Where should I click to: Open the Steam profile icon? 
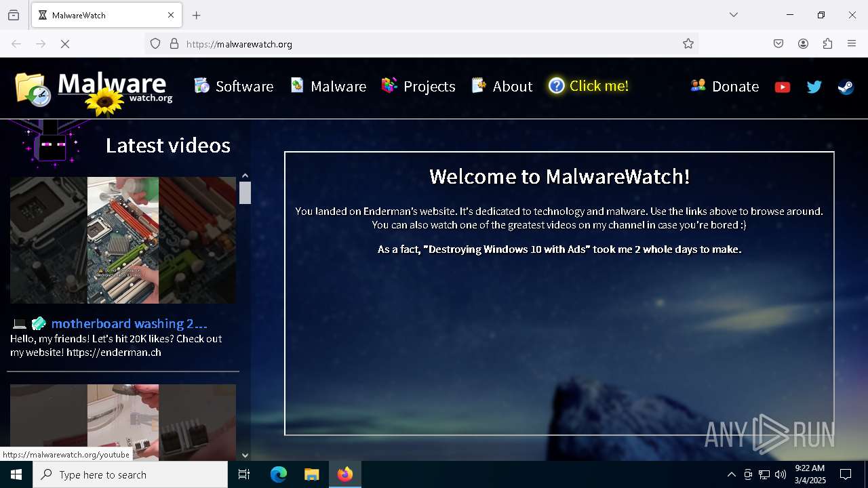[846, 87]
